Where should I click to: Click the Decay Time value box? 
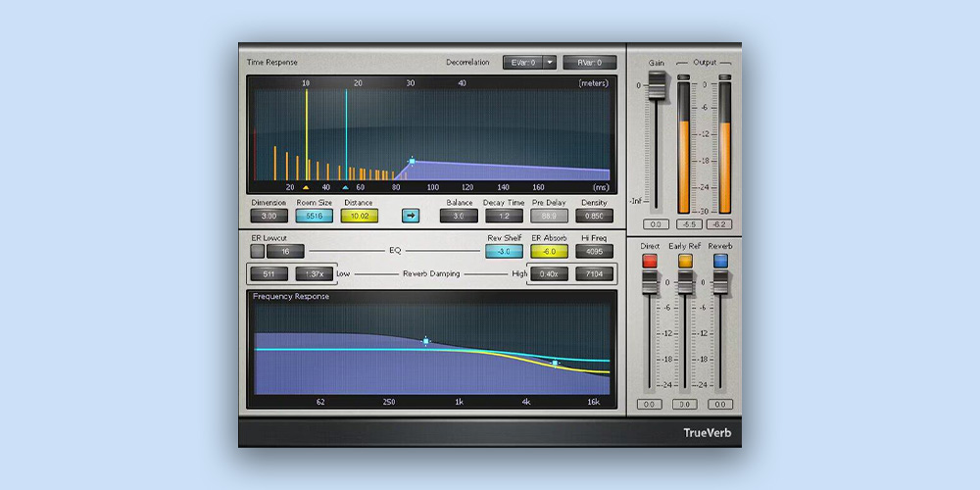tap(504, 217)
